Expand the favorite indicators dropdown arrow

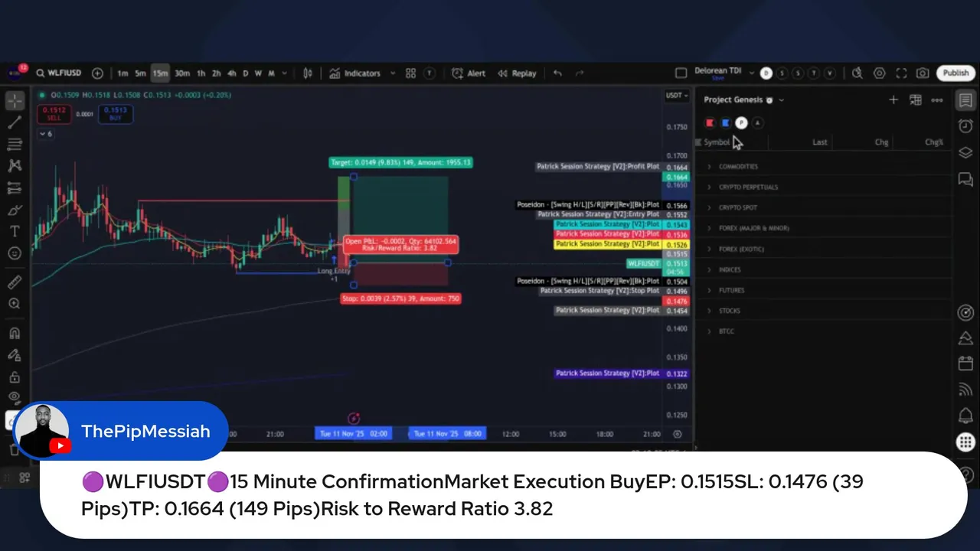coord(393,73)
